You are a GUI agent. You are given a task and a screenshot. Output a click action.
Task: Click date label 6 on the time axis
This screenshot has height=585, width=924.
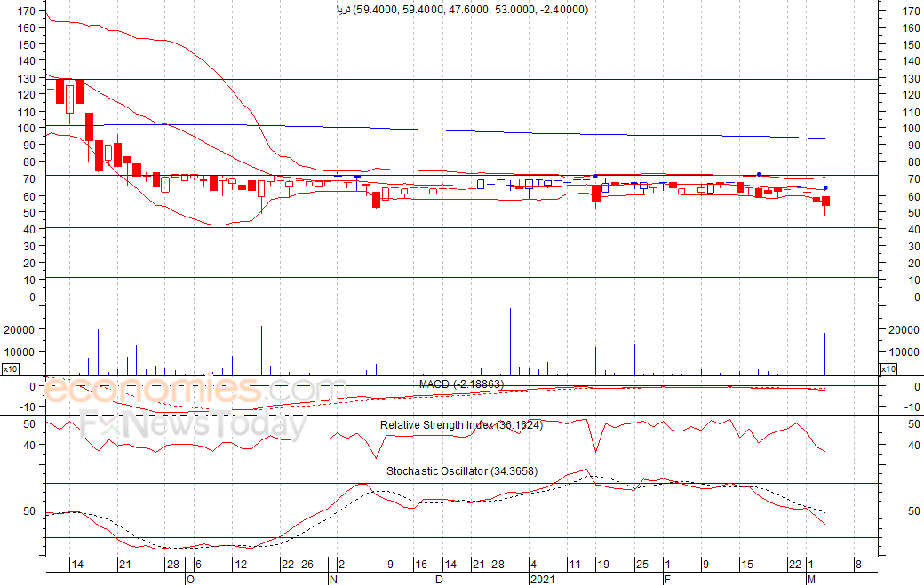[x=199, y=565]
